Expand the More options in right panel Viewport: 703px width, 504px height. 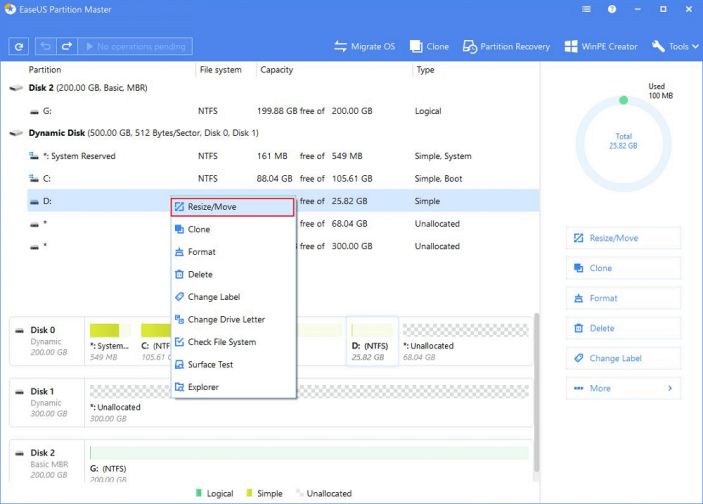pos(623,388)
